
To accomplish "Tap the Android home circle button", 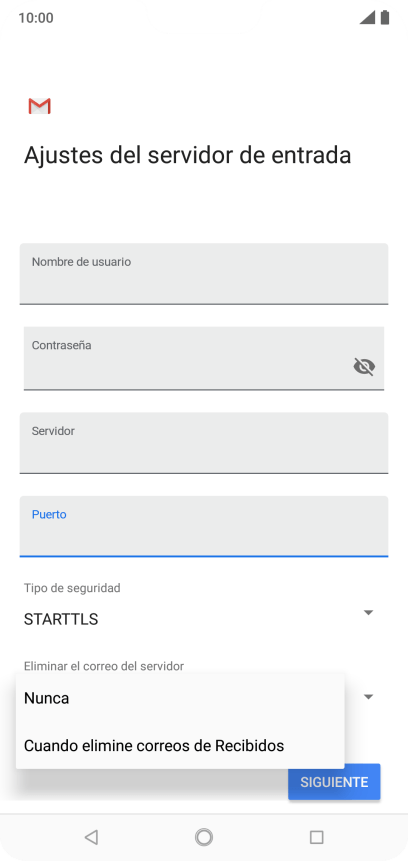I will [x=204, y=837].
